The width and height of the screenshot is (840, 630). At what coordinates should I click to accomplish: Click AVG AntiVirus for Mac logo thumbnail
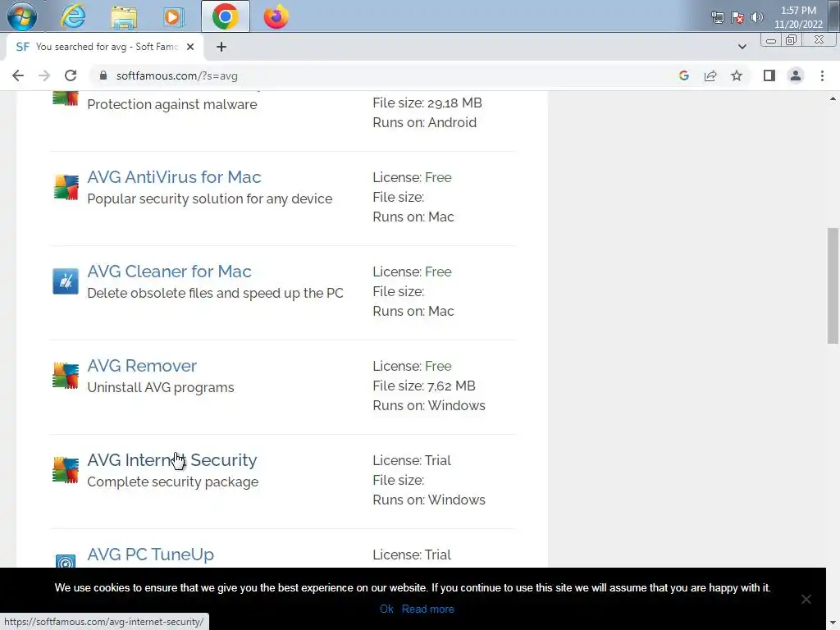click(x=66, y=187)
